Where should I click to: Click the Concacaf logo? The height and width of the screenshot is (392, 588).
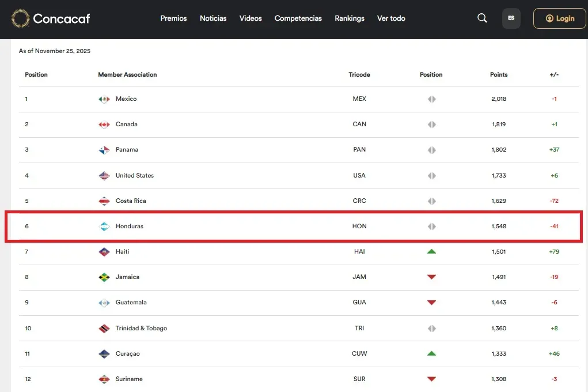pos(51,18)
